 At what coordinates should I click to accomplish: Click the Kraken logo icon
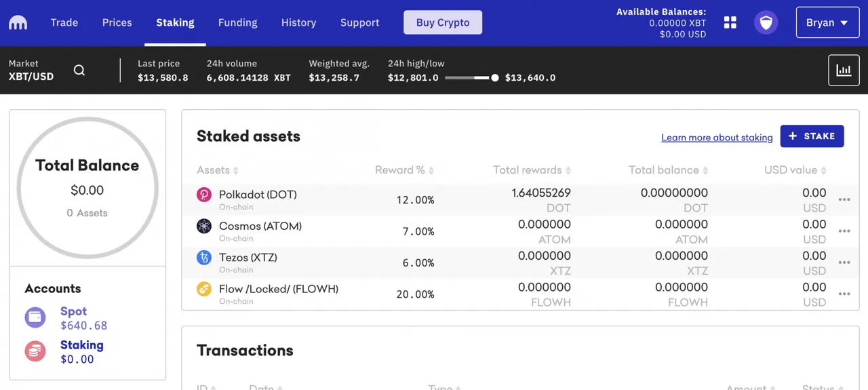tap(18, 22)
